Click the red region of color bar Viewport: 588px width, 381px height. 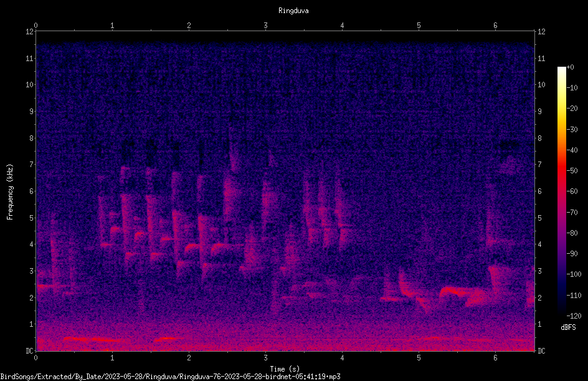562,171
